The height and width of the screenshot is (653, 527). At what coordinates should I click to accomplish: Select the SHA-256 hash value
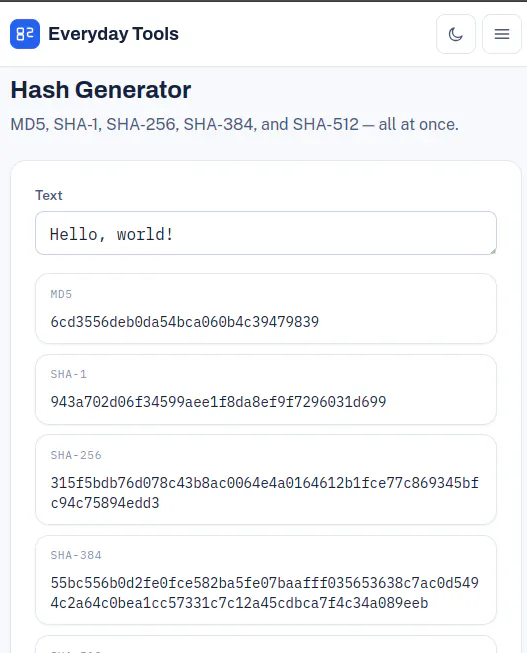[x=265, y=493]
